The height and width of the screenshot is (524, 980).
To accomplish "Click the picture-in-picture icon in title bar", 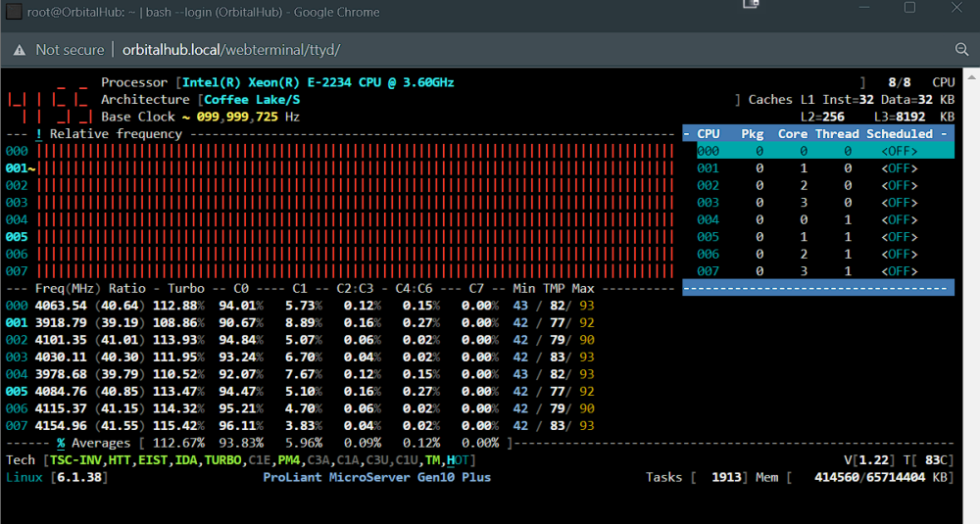I will click(x=751, y=5).
